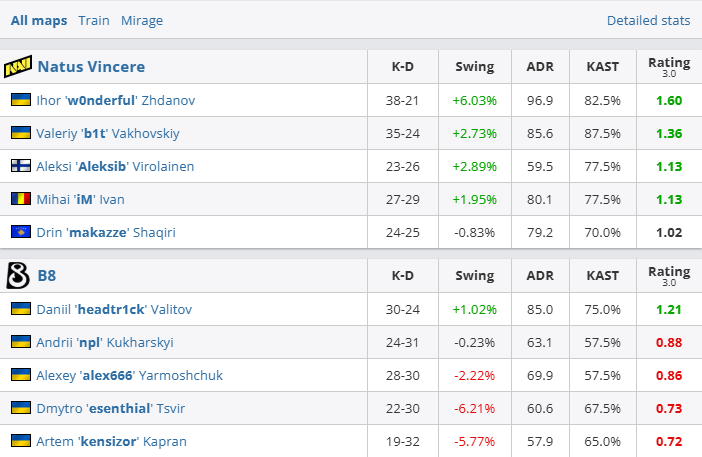Click the Natus Vincere team logo

click(x=18, y=67)
